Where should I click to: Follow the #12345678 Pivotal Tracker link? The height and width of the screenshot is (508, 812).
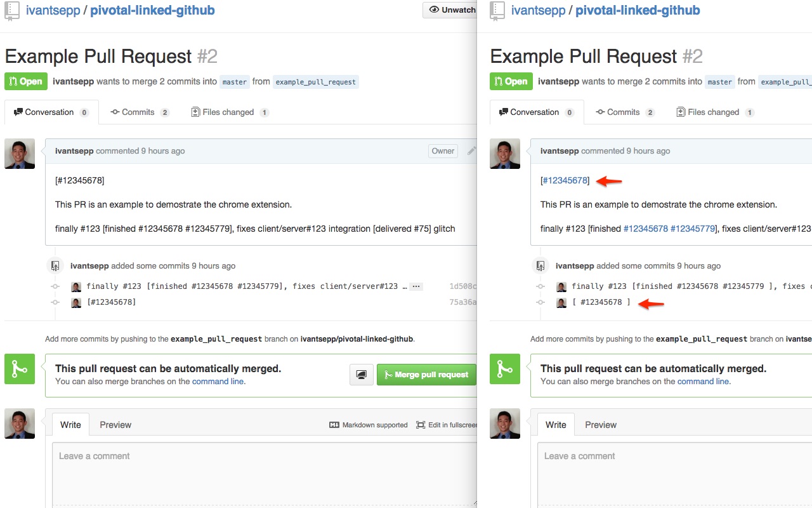564,180
